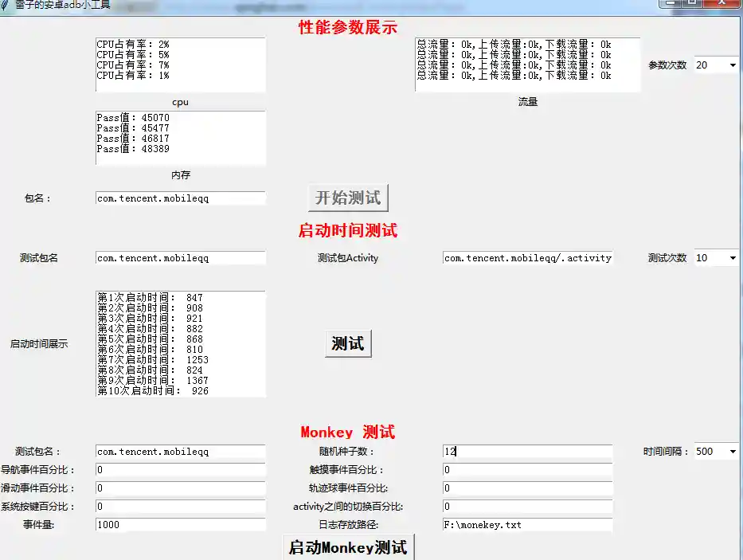This screenshot has width=743, height=560.
Task: Select the 滑动事件百分比 field
Action: 179,488
